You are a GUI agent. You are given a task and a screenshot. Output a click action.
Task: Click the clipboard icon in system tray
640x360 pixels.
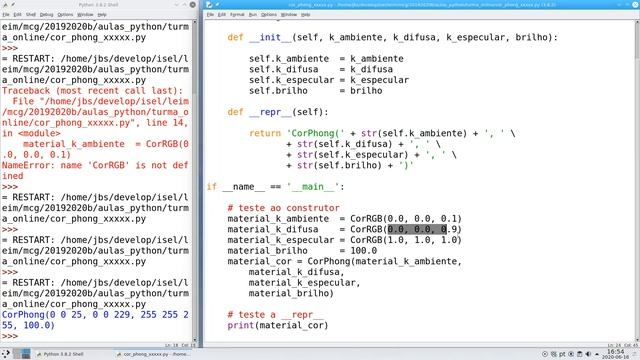580,354
